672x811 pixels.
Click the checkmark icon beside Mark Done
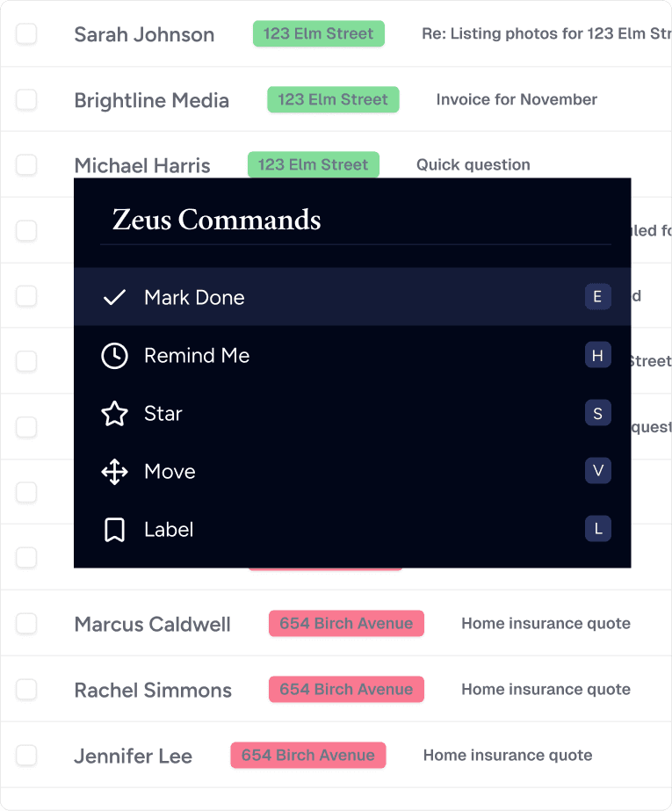[x=114, y=297]
